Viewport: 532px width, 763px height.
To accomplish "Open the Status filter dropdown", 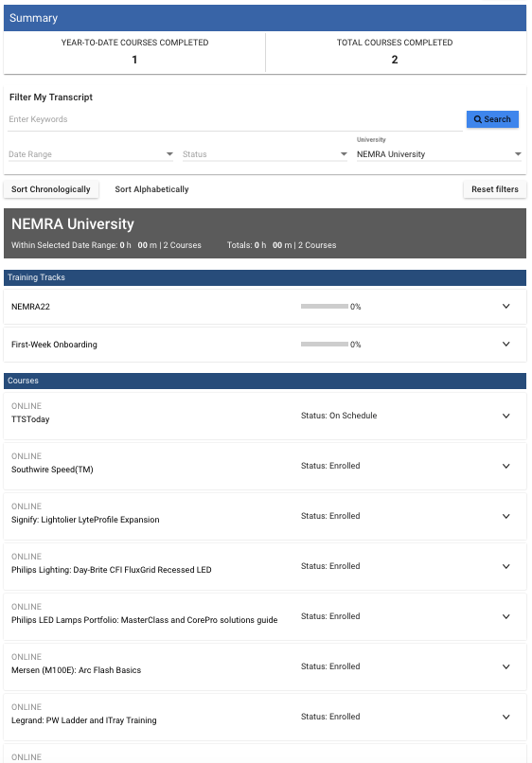I will point(265,154).
